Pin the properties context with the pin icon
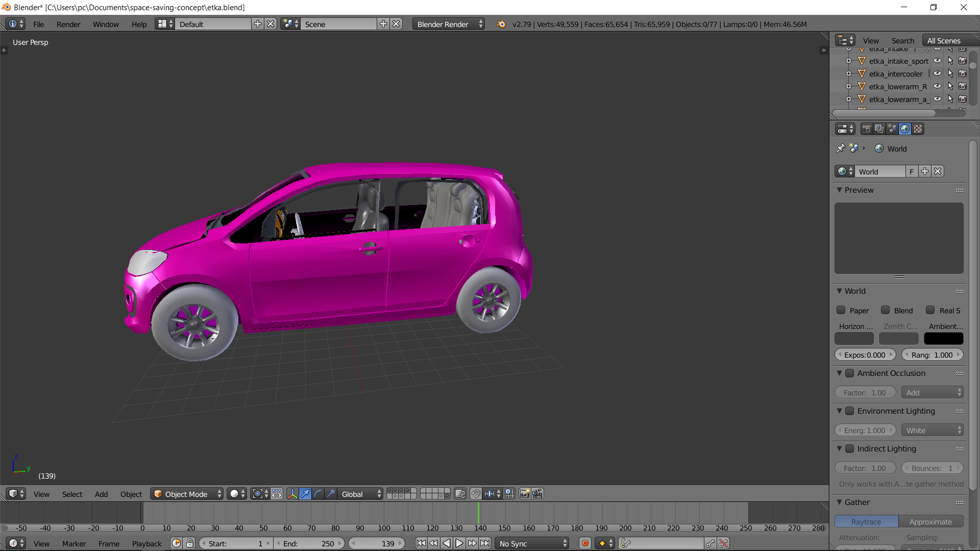980x551 pixels. [841, 148]
